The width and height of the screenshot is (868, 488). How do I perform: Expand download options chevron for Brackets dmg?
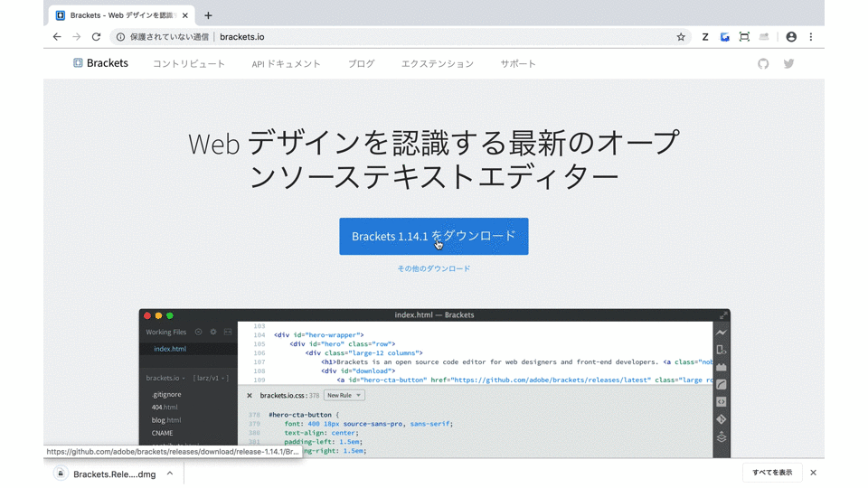click(x=170, y=474)
